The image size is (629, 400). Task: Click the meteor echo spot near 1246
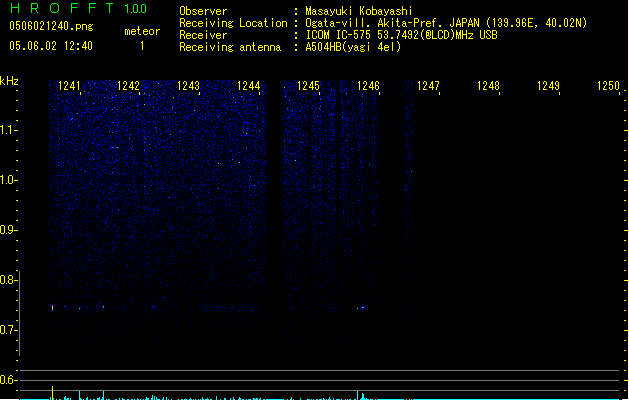coord(362,308)
